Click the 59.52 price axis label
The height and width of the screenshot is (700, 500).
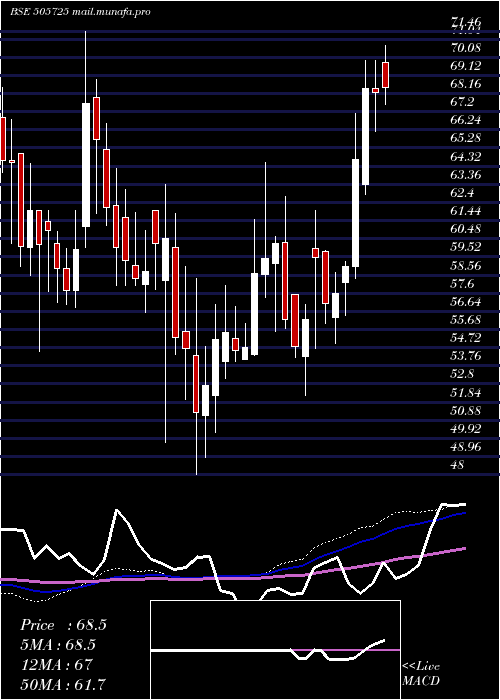(466, 247)
